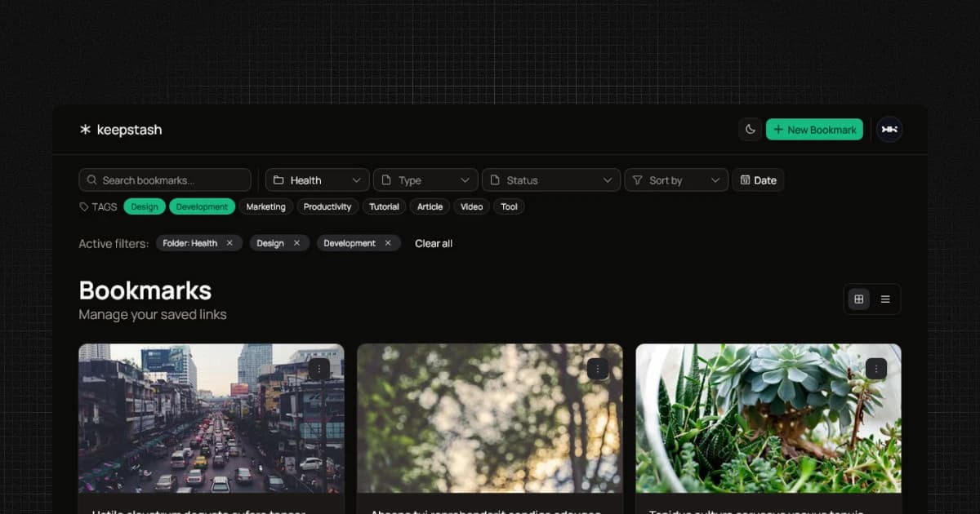The height and width of the screenshot is (514, 980).
Task: Open the Type filter dropdown
Action: click(425, 180)
